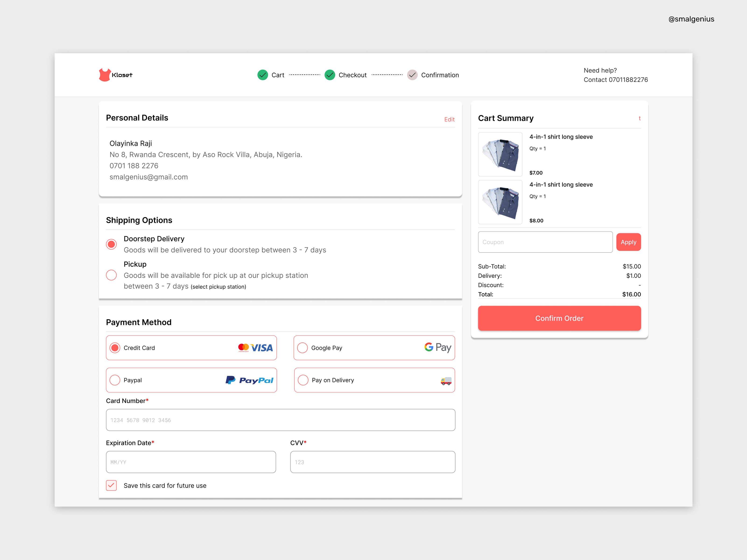
Task: Click the Mastercard Visa logo
Action: click(x=255, y=348)
